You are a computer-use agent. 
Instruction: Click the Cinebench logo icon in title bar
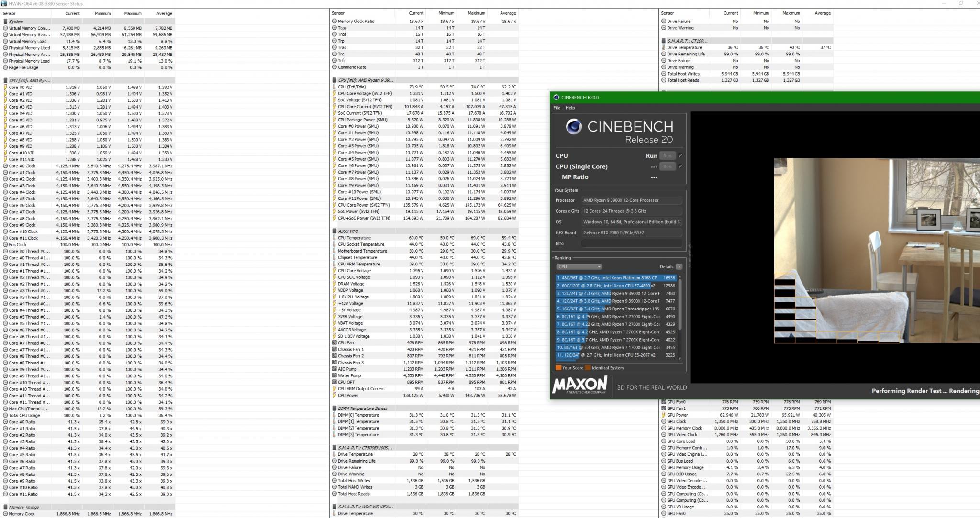556,97
